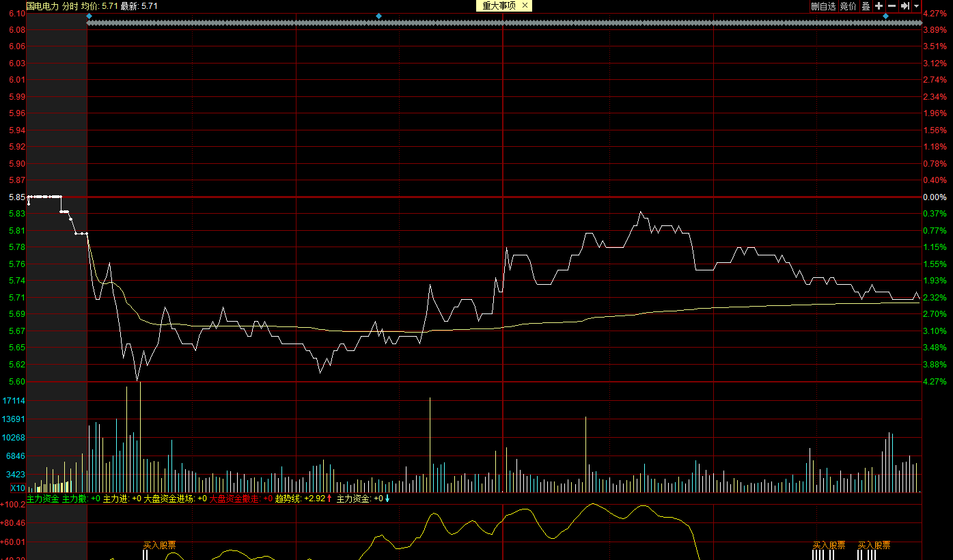Click the 分时 time-share label
Viewport: 953px width, 560px height.
tap(70, 5)
